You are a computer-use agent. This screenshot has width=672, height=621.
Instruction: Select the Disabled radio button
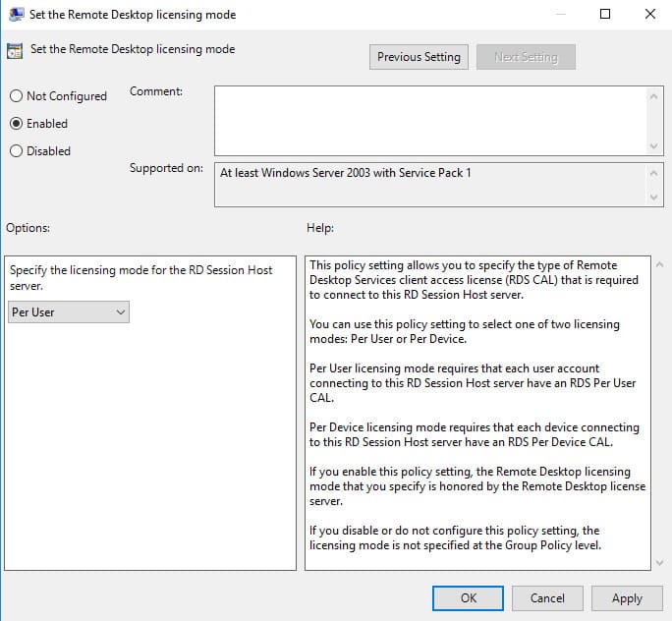16,151
